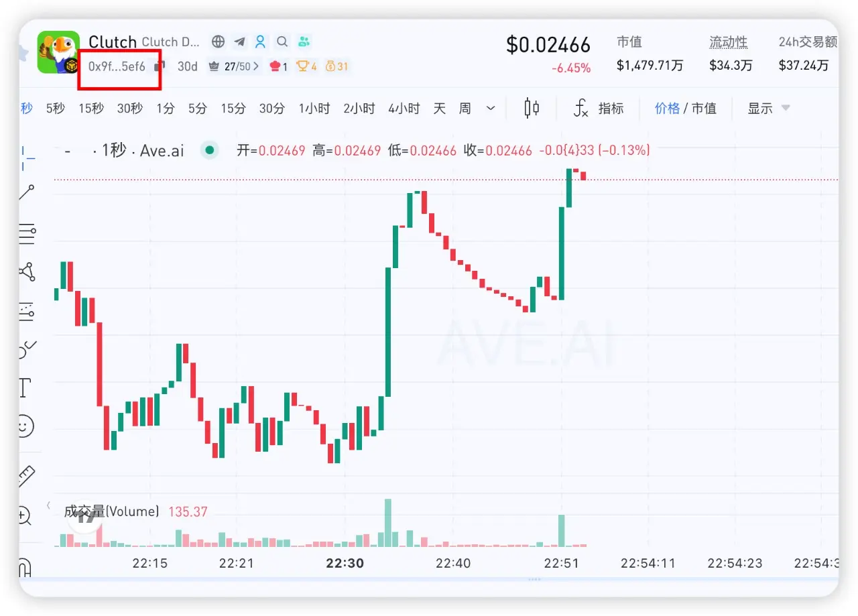Select the 5秒 timeframe
Screen dimensions: 858x616
pyautogui.click(x=56, y=108)
